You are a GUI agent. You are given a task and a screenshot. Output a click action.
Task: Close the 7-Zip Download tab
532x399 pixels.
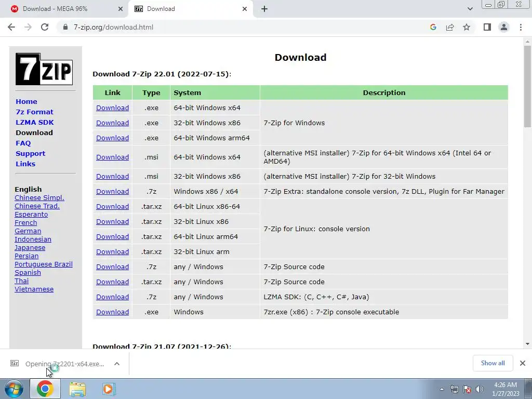[x=245, y=9]
